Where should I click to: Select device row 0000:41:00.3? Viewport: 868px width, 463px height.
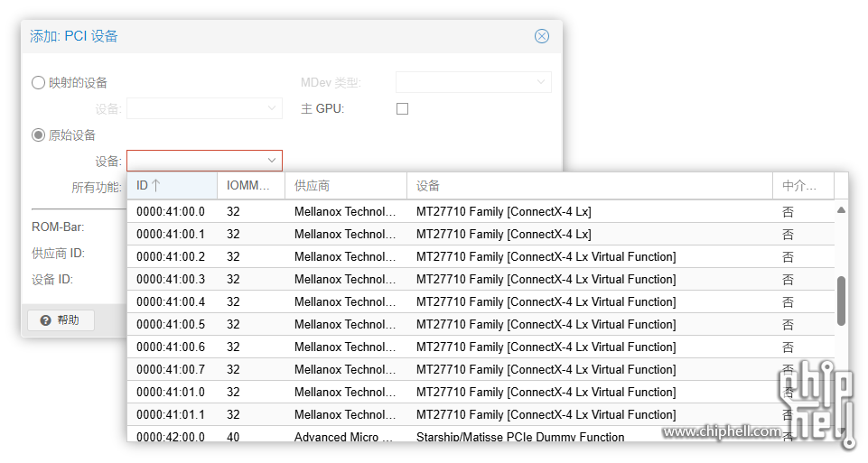[x=481, y=280]
